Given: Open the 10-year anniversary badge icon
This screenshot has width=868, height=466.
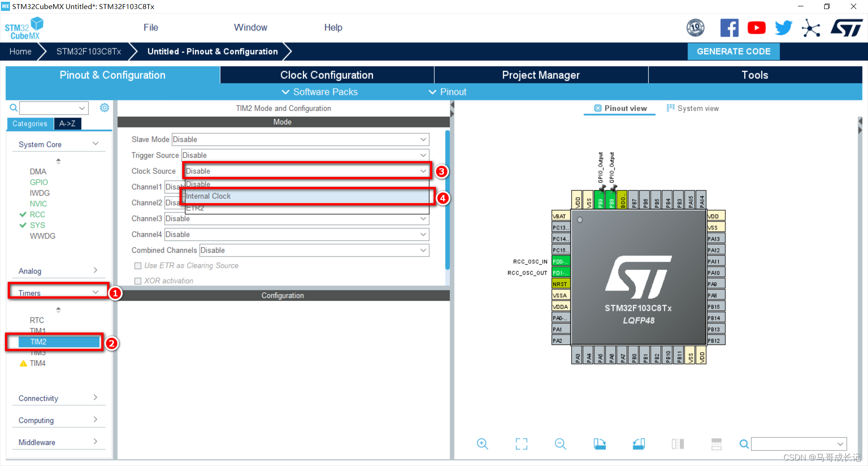Looking at the screenshot, I should [695, 28].
